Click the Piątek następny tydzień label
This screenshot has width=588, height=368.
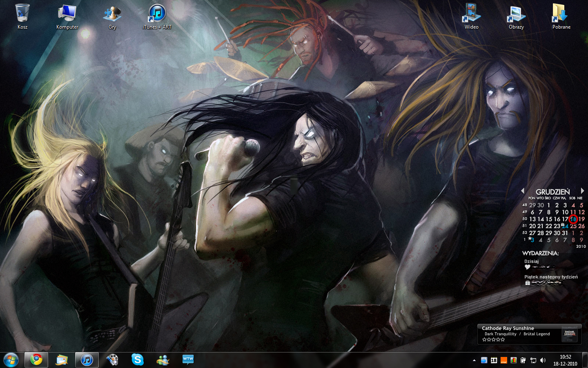coord(551,277)
